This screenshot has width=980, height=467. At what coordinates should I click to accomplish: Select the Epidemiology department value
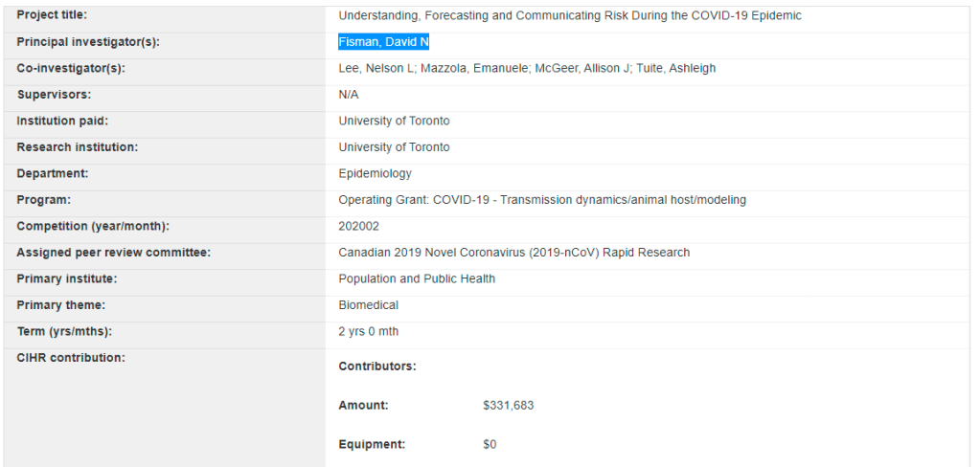coord(375,174)
